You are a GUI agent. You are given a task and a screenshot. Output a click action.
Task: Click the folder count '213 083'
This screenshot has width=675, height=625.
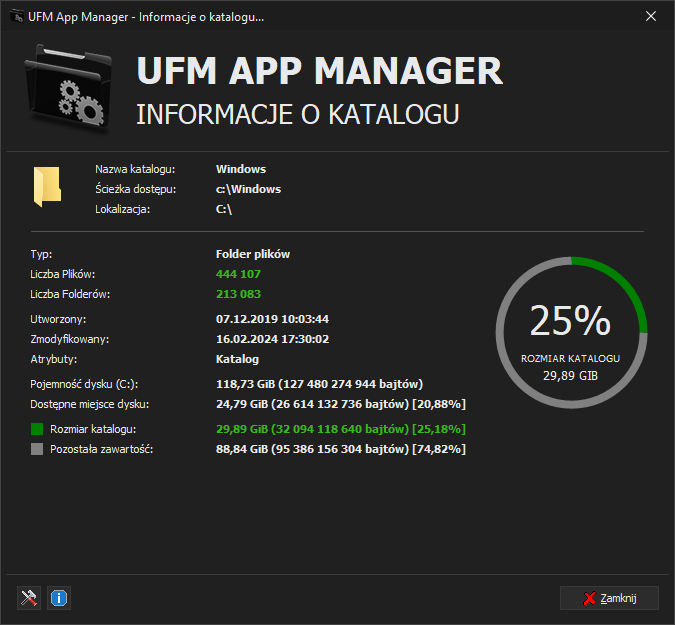[238, 294]
